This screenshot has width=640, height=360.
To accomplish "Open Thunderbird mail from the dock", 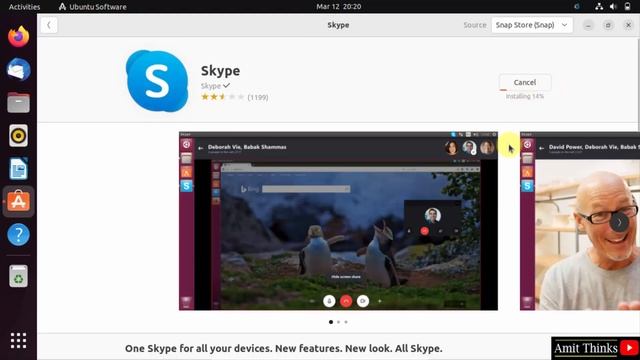I will (18, 70).
